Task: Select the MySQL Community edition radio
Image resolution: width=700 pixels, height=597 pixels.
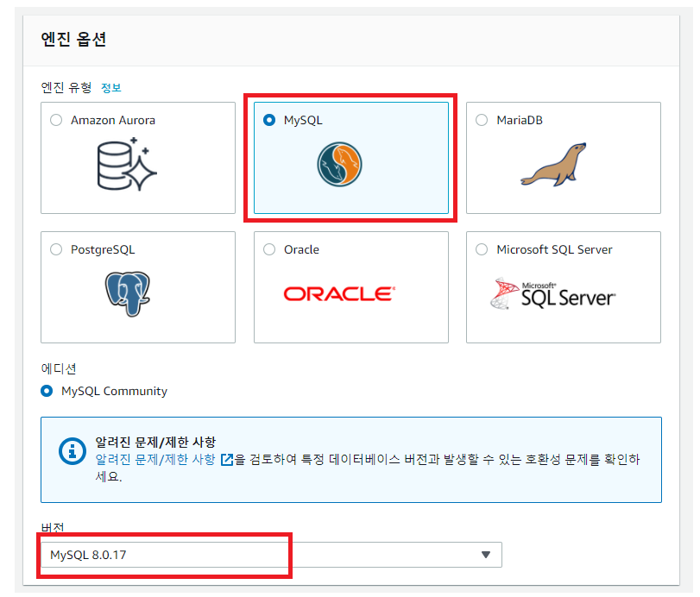Action: tap(47, 391)
